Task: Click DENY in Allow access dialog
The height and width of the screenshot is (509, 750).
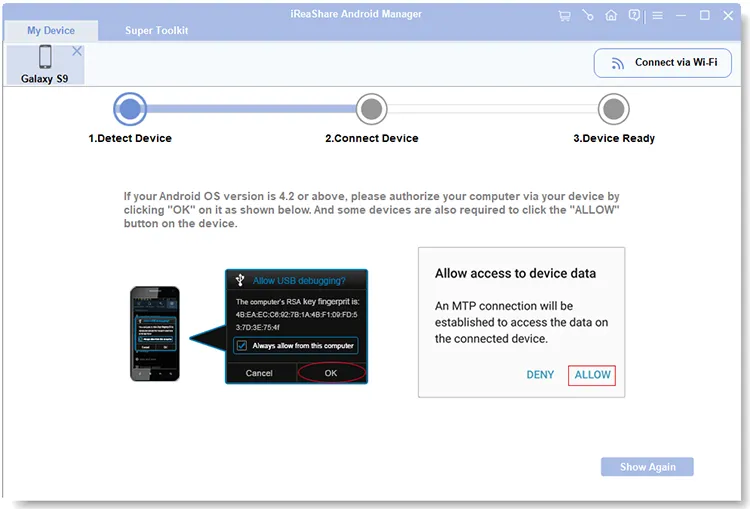Action: (x=540, y=375)
